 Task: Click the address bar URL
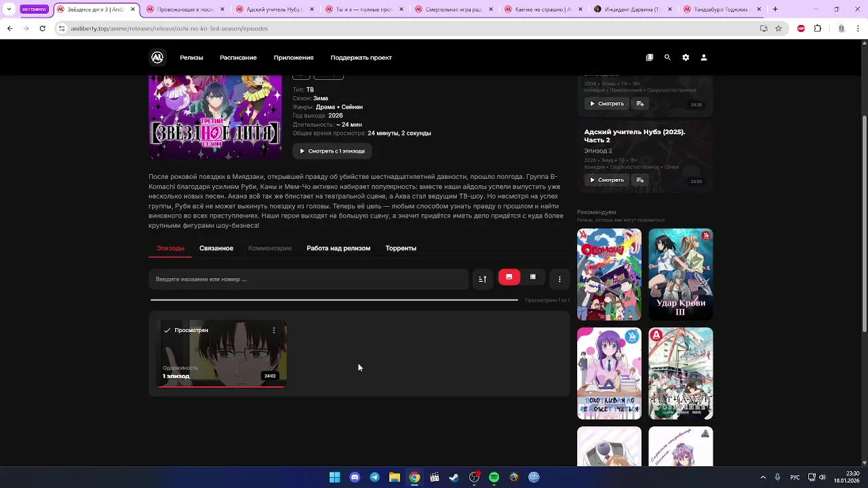tap(169, 28)
